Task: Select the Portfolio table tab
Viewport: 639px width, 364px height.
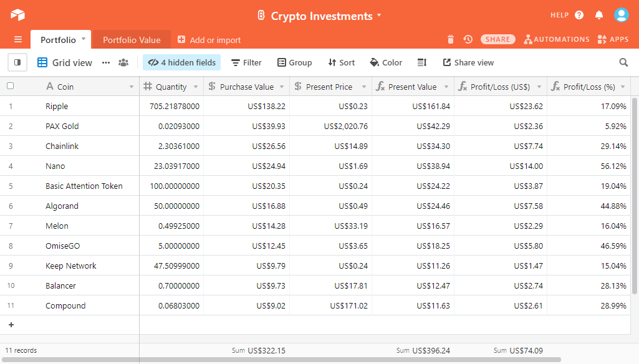Action: pos(58,40)
